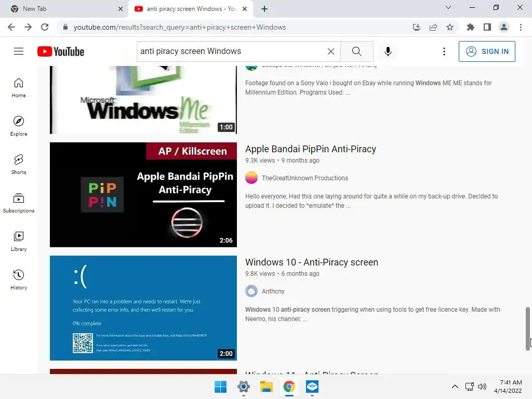532x399 pixels.
Task: Open Chrome three-dot menu
Action: pyautogui.click(x=521, y=27)
